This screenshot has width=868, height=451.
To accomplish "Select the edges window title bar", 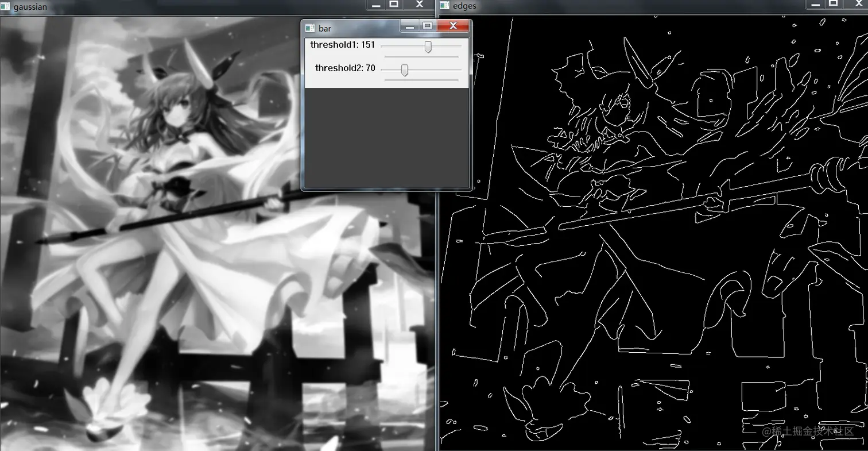I will pos(631,5).
